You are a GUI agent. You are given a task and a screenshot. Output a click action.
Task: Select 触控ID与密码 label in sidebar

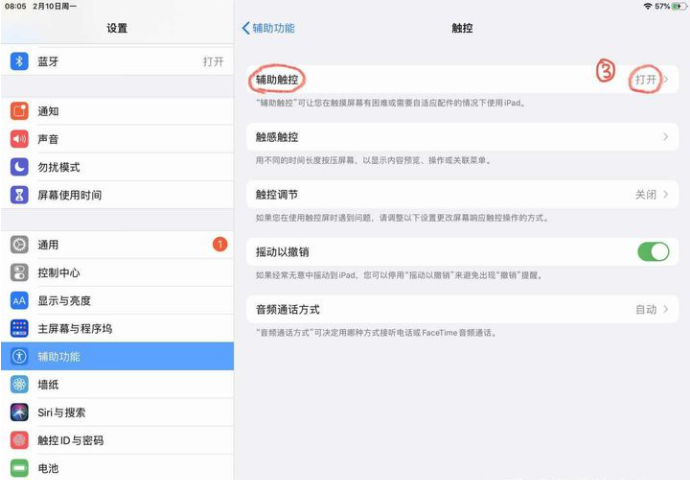click(71, 440)
